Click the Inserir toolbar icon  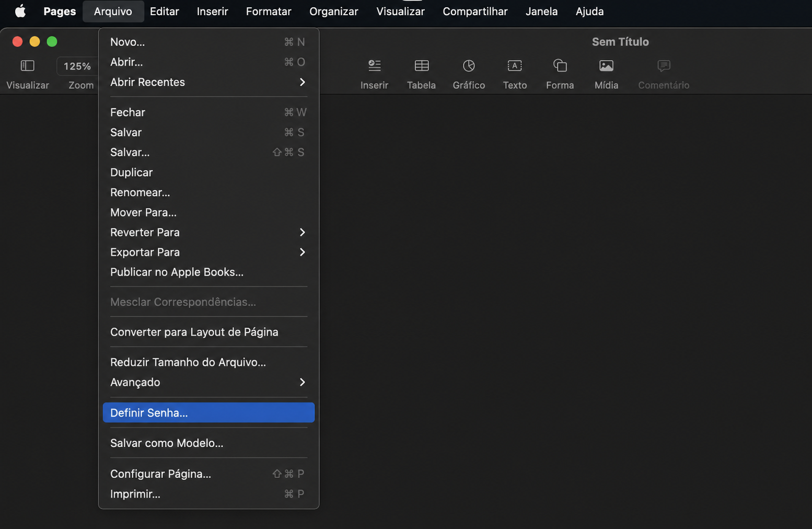click(374, 66)
